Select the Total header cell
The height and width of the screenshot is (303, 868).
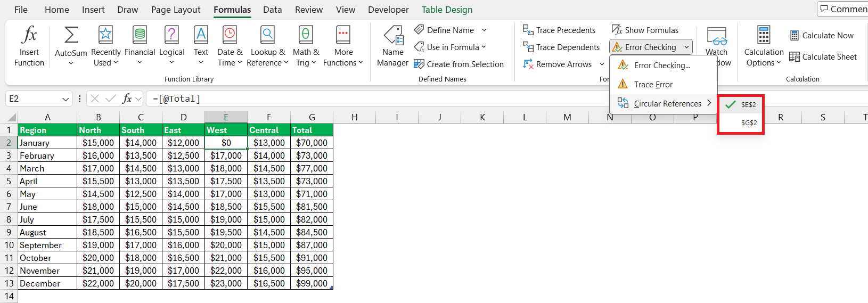click(x=312, y=130)
